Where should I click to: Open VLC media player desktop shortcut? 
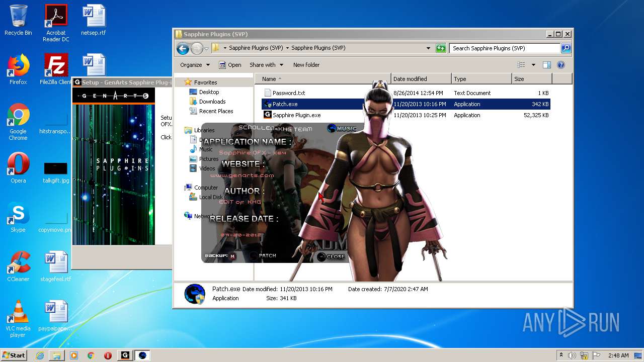pyautogui.click(x=18, y=319)
